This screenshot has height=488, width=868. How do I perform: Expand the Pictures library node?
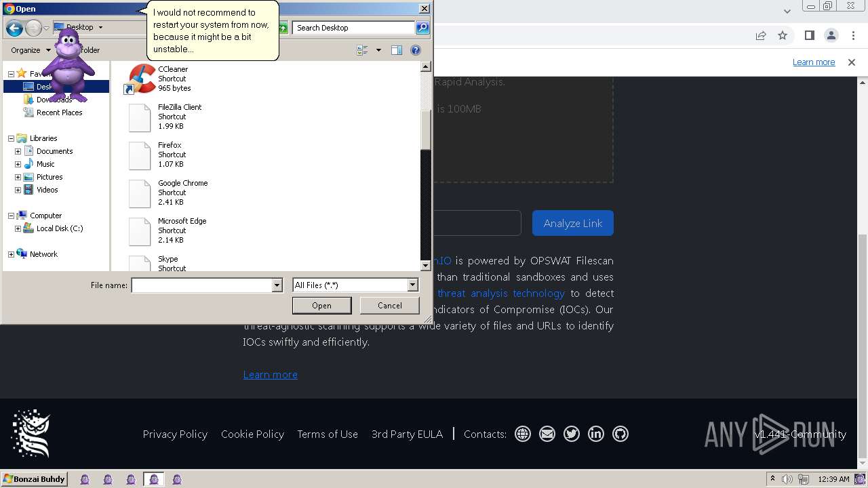(x=18, y=177)
